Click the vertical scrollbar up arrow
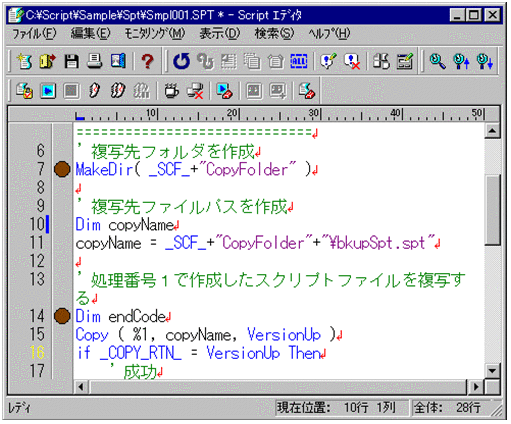This screenshot has height=424, width=511. [492, 130]
